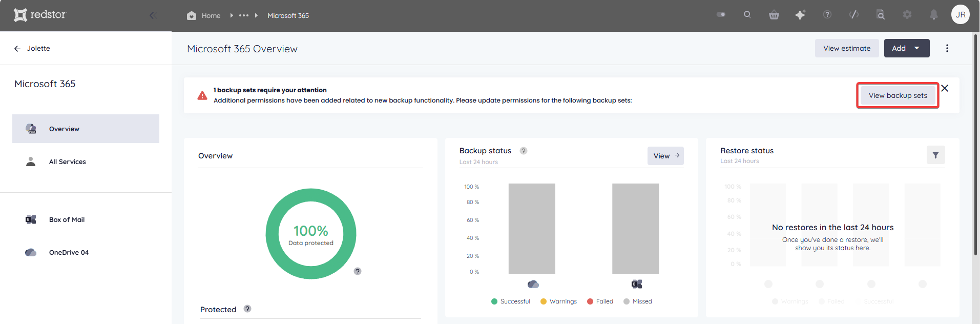Click the Exchange backup status bar
Screen dimensions: 980x324
pyautogui.click(x=635, y=229)
